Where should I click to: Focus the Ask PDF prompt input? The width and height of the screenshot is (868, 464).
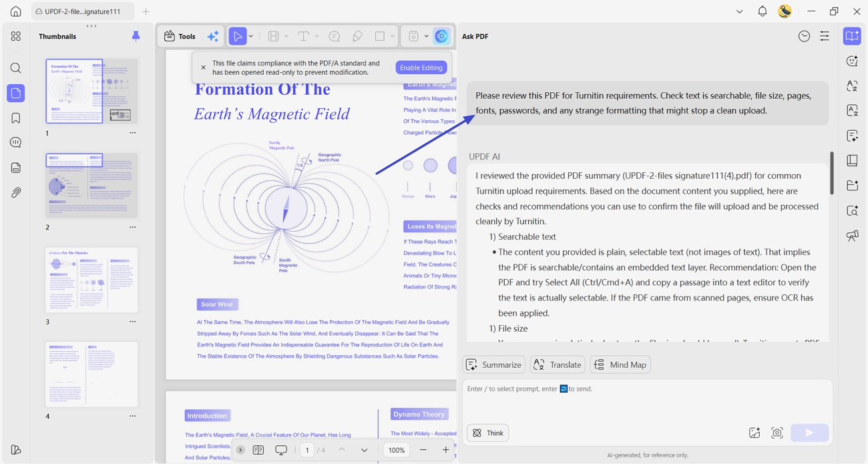pos(647,399)
